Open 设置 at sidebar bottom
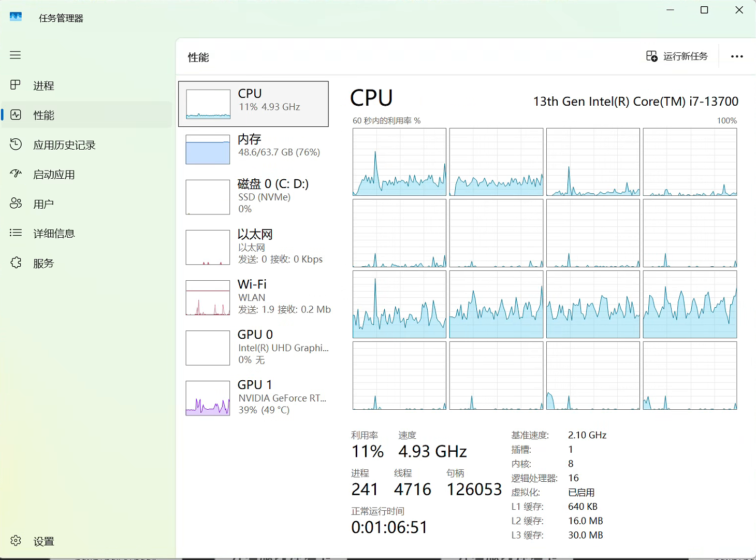 87,541
